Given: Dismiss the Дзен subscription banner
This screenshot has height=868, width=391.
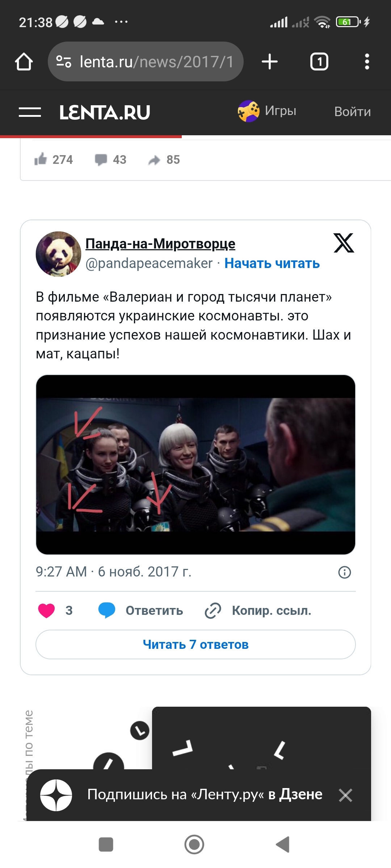Looking at the screenshot, I should 345,795.
